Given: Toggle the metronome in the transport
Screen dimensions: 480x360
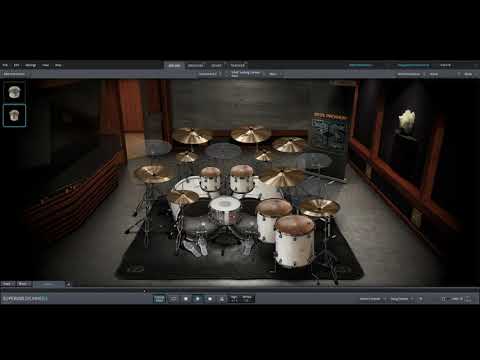Looking at the screenshot, I should [222, 299].
